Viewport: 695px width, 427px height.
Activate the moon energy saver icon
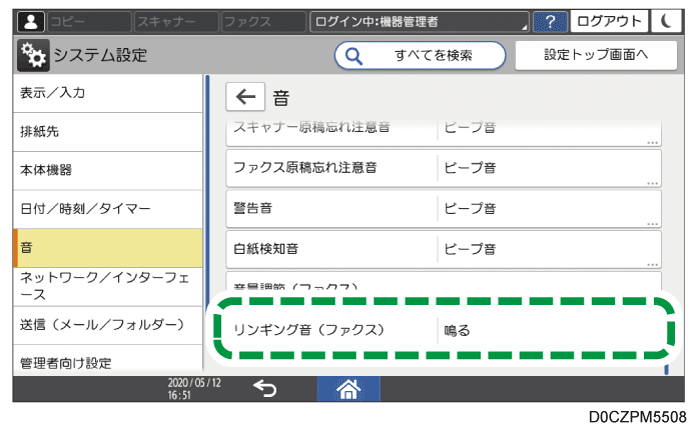[x=666, y=21]
